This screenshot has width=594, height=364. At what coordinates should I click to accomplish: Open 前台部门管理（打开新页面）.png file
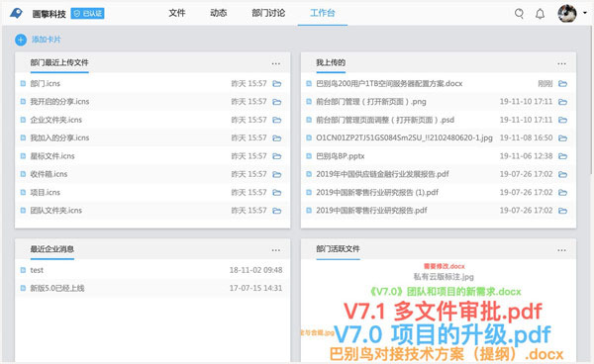pos(371,102)
